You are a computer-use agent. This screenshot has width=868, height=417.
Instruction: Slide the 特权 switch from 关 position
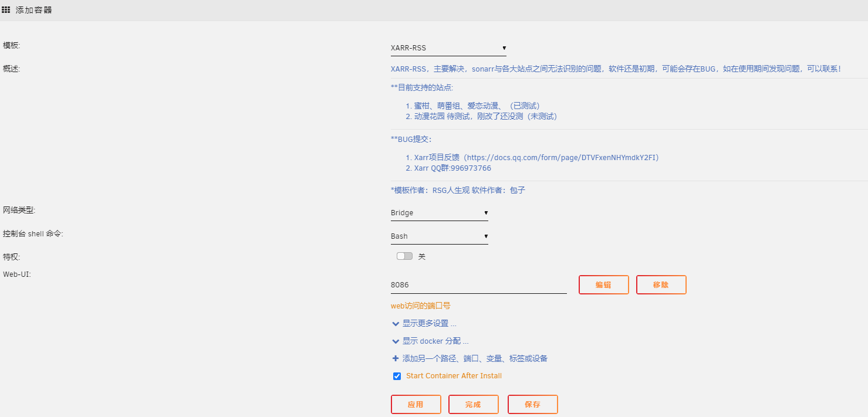click(x=404, y=256)
